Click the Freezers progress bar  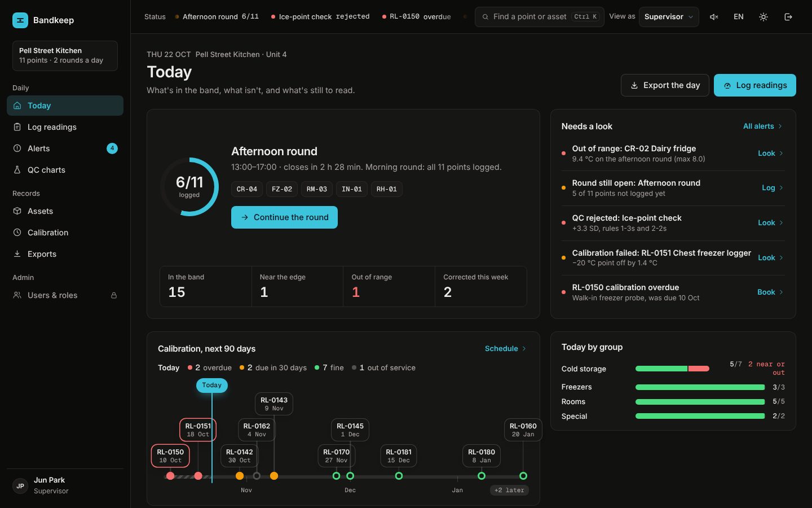(x=700, y=387)
